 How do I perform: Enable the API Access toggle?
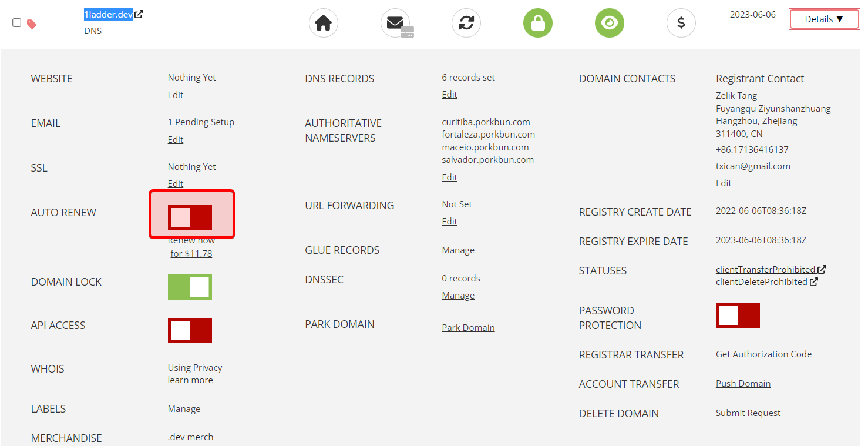click(190, 331)
